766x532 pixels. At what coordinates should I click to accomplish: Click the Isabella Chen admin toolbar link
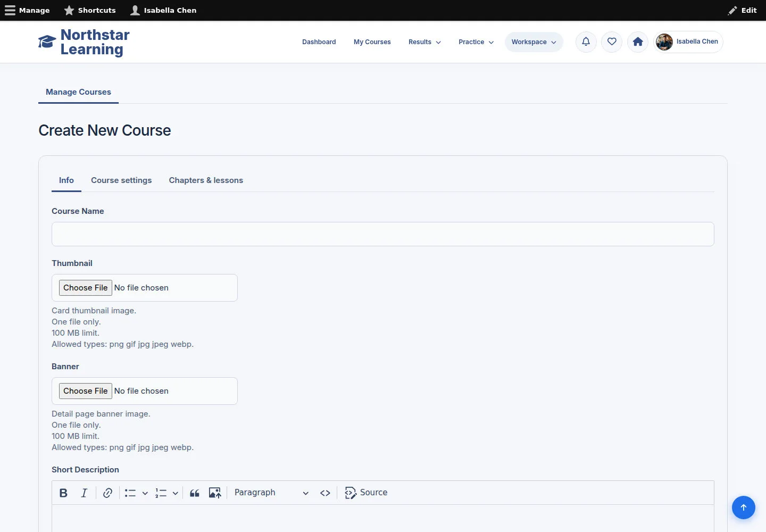coord(163,10)
